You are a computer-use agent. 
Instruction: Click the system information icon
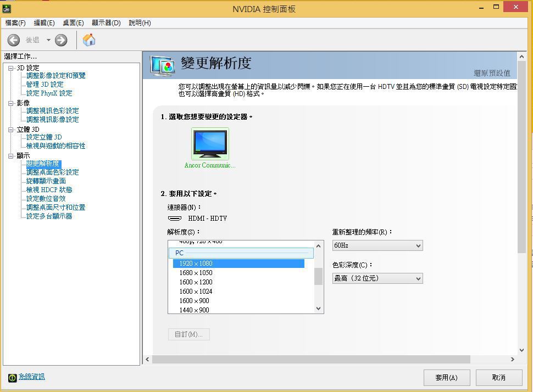point(13,377)
